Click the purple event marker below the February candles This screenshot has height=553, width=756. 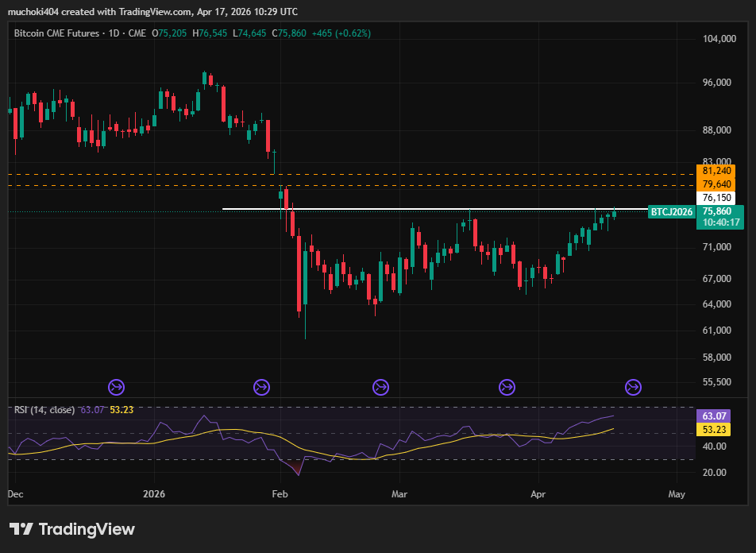[262, 387]
